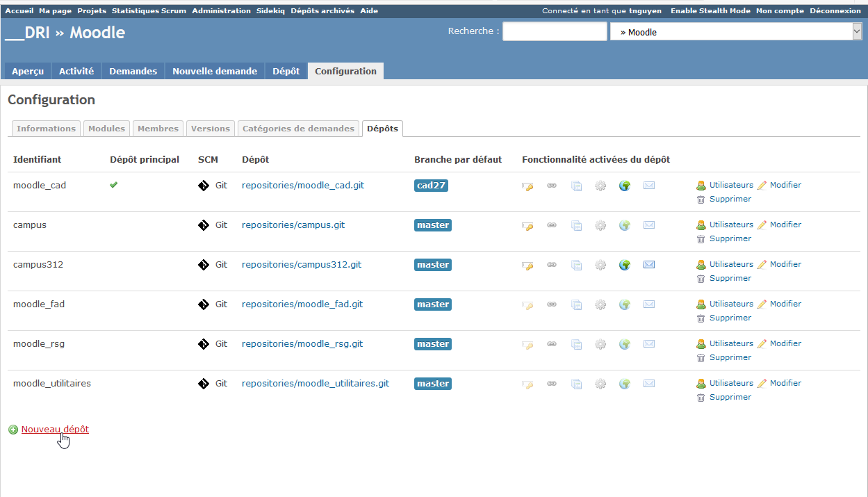Click the envelope icon in the campus312 row
The image size is (868, 497).
click(649, 265)
